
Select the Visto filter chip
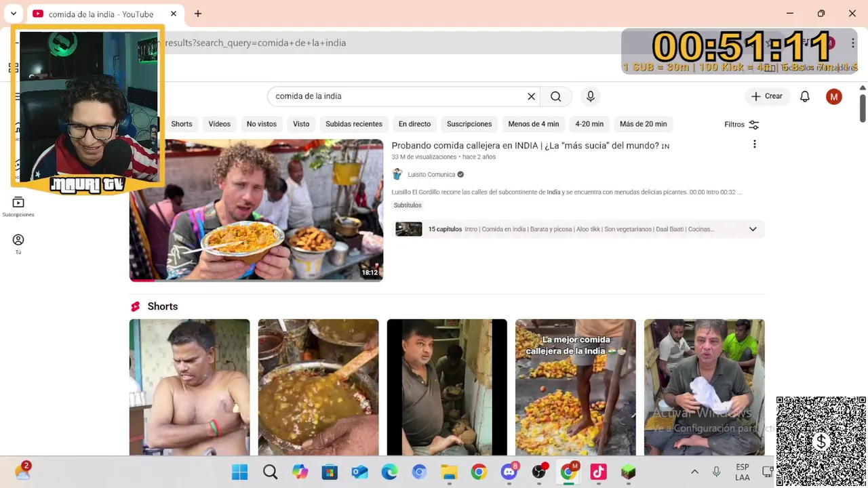click(x=301, y=124)
